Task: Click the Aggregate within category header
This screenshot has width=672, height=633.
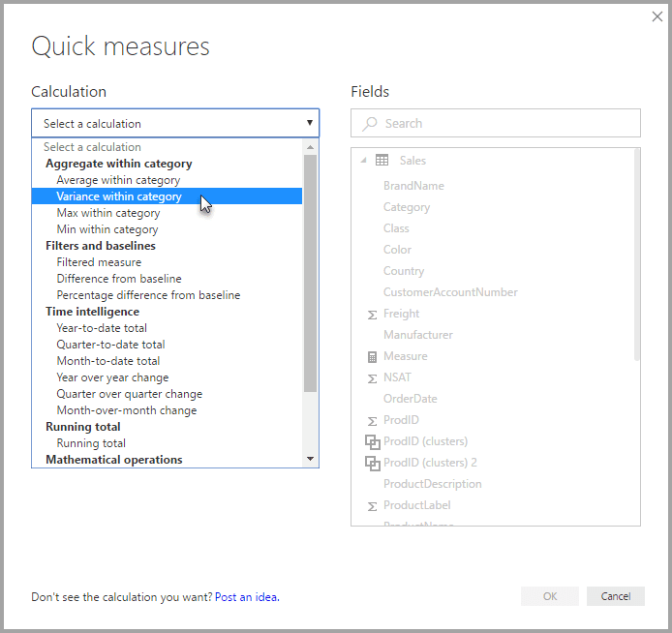Action: pyautogui.click(x=119, y=164)
